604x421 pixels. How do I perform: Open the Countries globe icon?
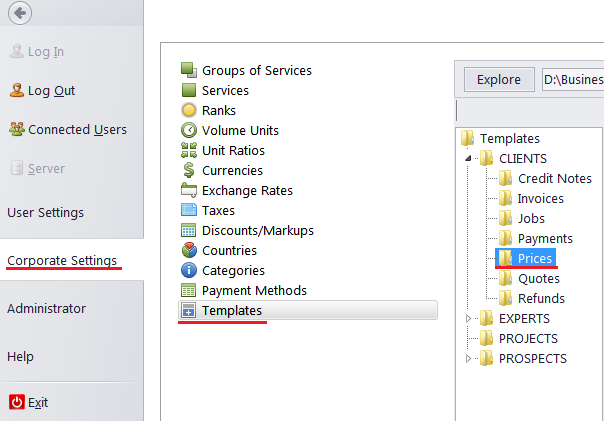point(189,250)
